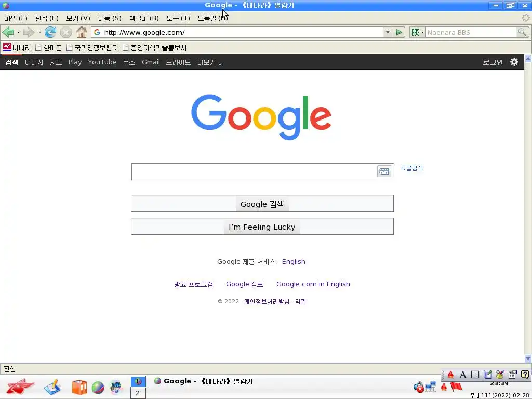
Task: Open the 개인정보처리방침 privacy link
Action: [x=267, y=302]
